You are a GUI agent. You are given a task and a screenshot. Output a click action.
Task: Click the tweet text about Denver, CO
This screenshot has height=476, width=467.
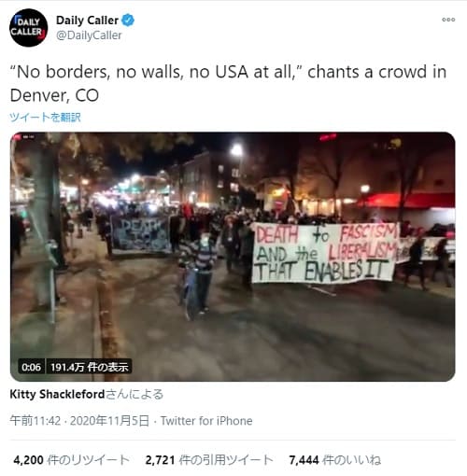pos(228,83)
